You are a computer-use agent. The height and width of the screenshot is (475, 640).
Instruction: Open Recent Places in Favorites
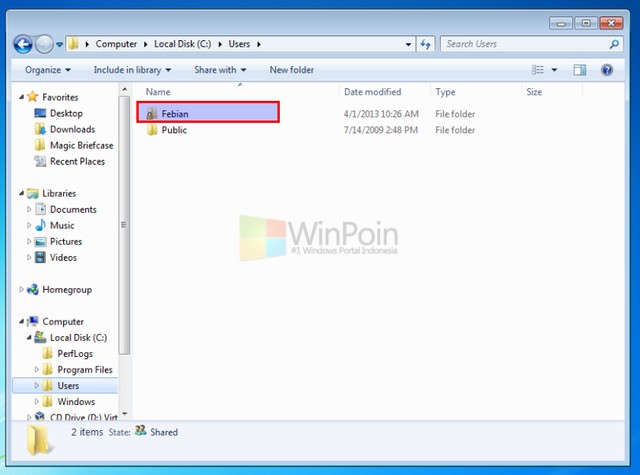[77, 162]
